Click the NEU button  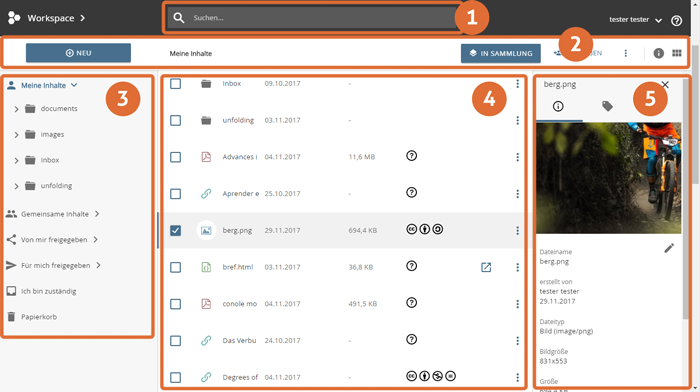(78, 53)
